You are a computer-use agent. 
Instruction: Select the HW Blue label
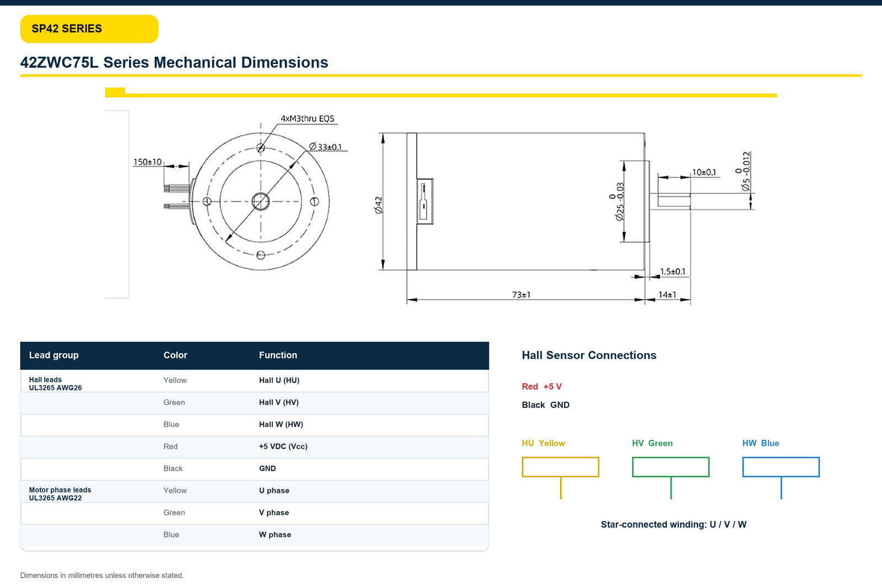pos(760,443)
